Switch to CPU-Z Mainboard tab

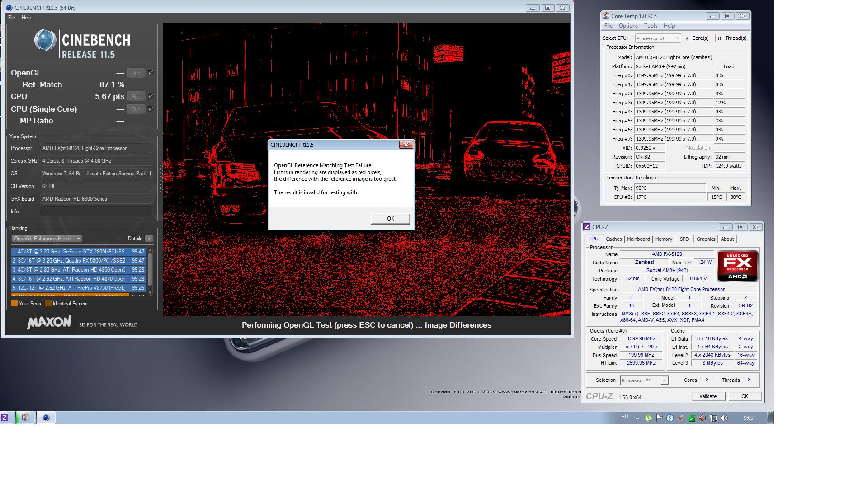[x=638, y=239]
